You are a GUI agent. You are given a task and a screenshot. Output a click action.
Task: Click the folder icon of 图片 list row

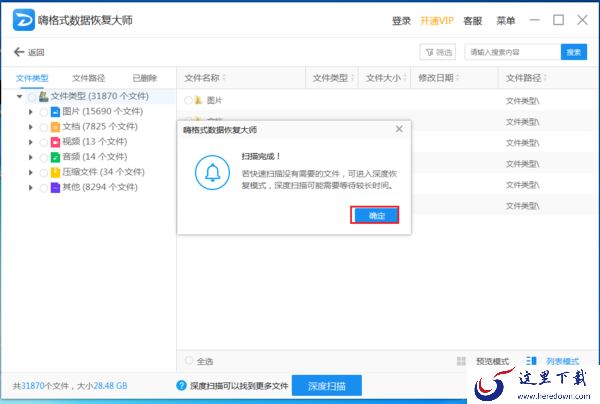point(199,100)
